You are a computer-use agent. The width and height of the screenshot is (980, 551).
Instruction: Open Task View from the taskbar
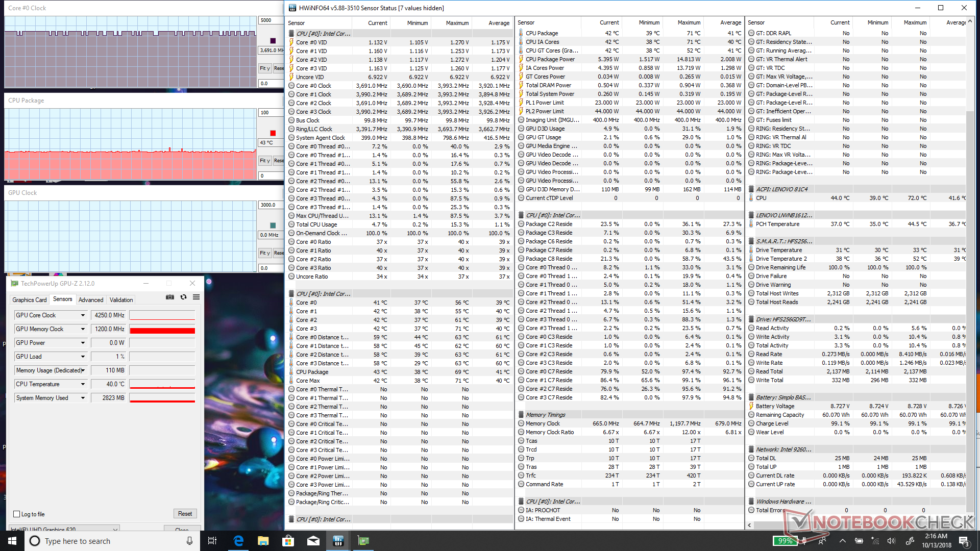[x=212, y=541]
